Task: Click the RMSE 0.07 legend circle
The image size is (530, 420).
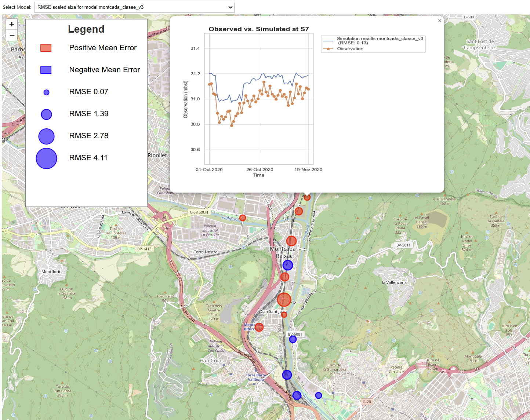Action: [x=46, y=92]
